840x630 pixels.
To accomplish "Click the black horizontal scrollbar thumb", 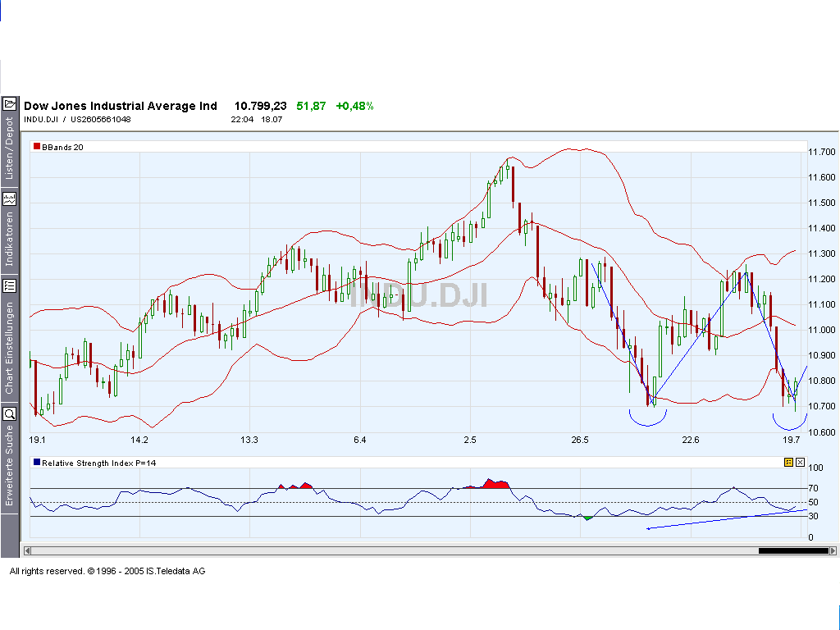I will pos(793,550).
